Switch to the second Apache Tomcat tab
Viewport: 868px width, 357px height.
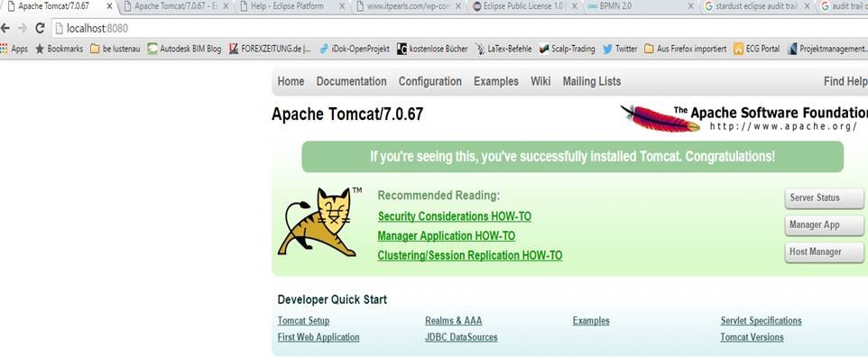175,6
